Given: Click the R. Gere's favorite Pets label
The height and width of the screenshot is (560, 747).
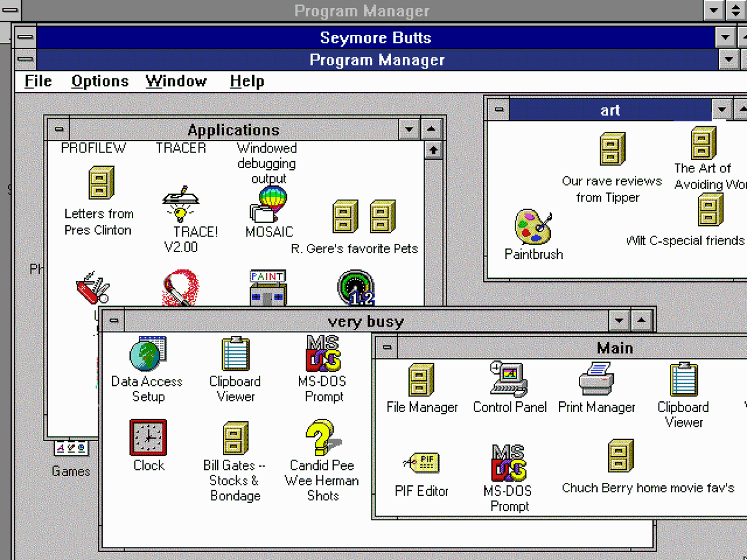Looking at the screenshot, I should [x=355, y=249].
